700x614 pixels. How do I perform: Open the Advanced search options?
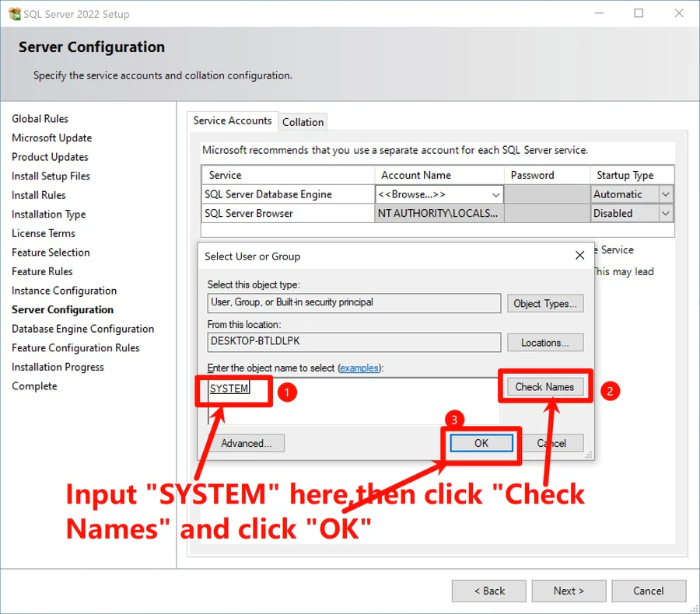coord(246,443)
